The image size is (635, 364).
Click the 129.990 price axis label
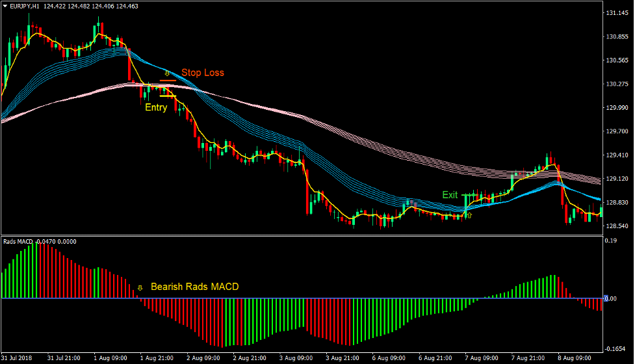(x=617, y=108)
